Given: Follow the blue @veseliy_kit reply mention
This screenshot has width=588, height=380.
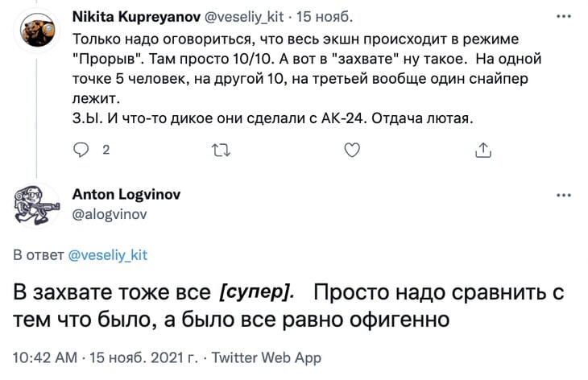Looking at the screenshot, I should pos(108,255).
